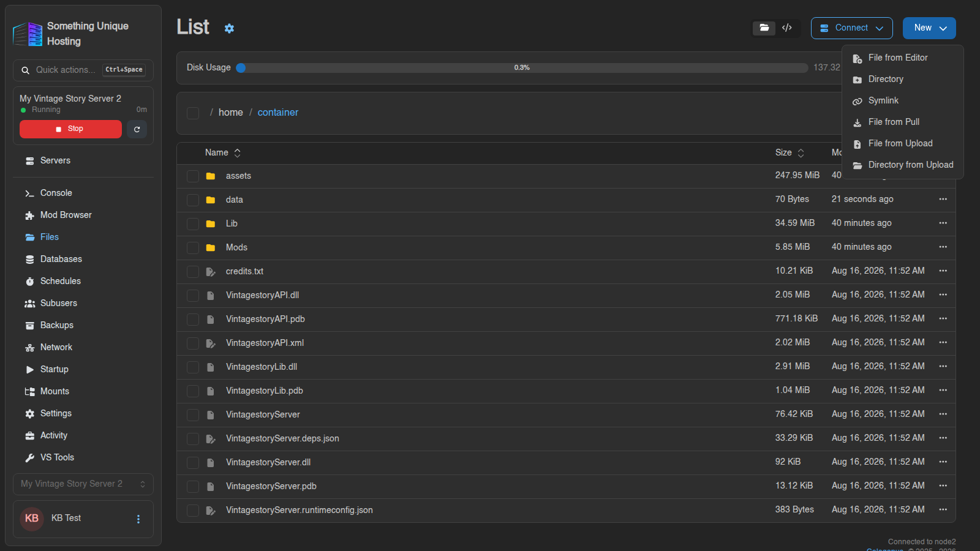The image size is (980, 551).
Task: Switch to the folder browse view icon
Action: pyautogui.click(x=764, y=28)
